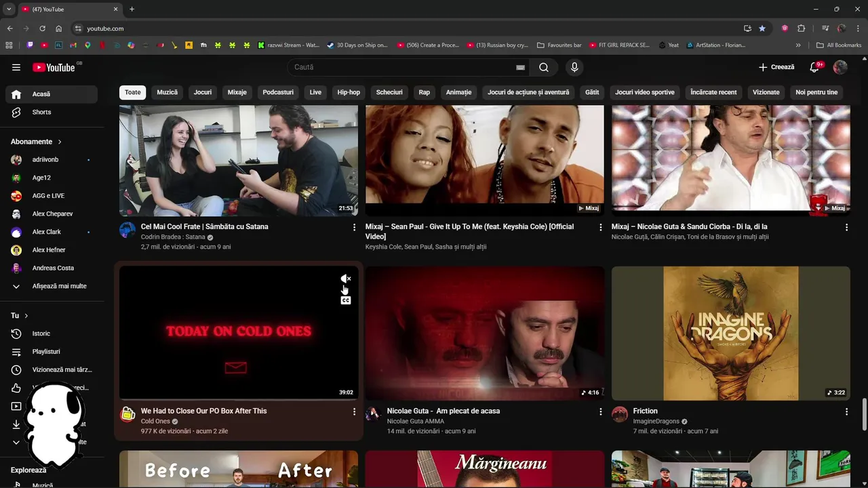Open the on-screen keyboard in search bar
Image resolution: width=868 pixels, height=488 pixels.
click(x=520, y=67)
